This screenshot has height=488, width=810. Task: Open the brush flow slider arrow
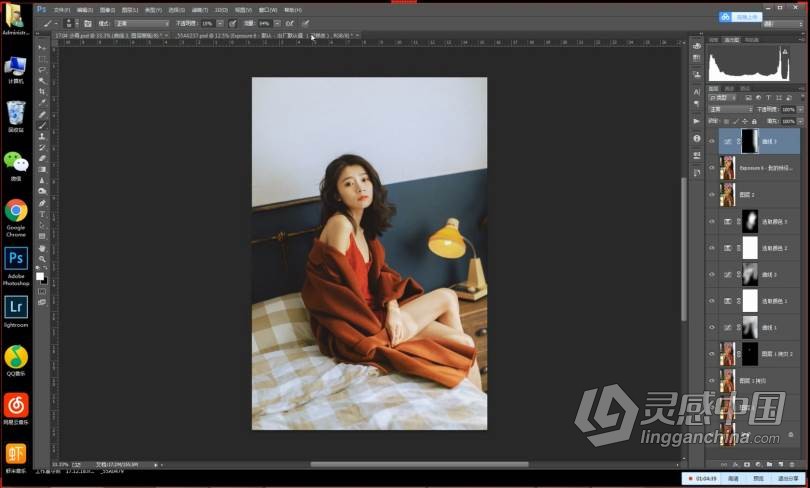pos(277,24)
